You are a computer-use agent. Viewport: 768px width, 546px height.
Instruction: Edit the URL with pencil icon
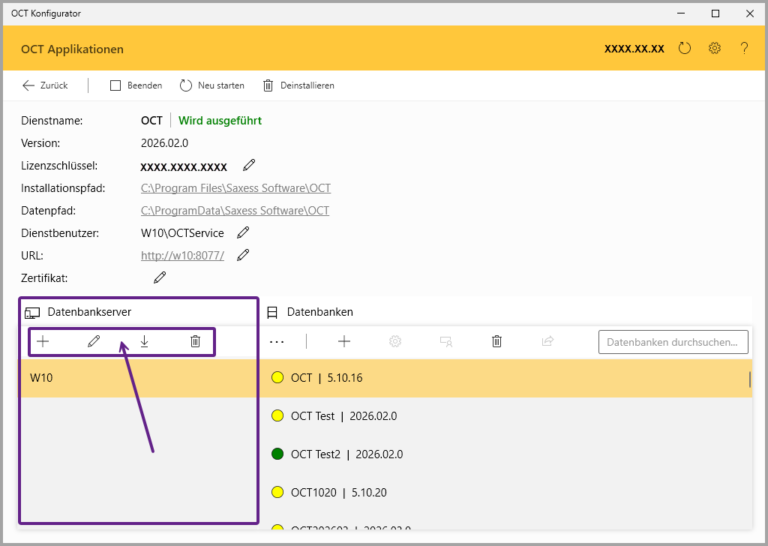pos(242,255)
